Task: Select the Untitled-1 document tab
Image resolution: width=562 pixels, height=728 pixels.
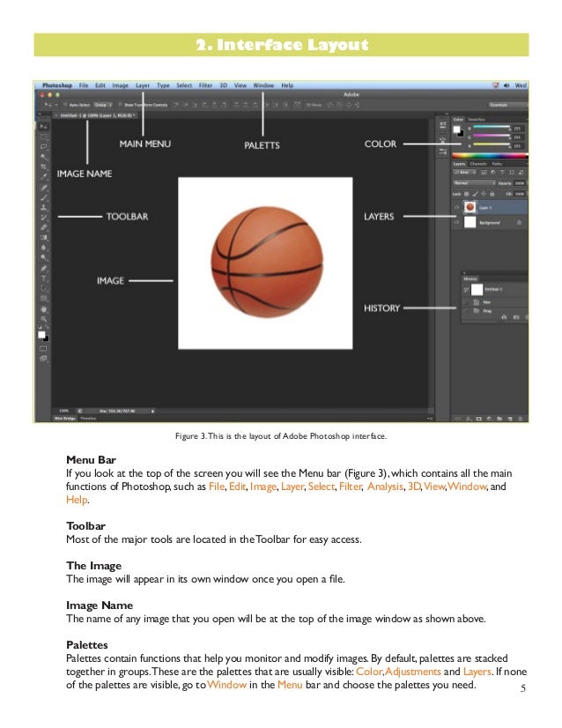Action: click(97, 115)
